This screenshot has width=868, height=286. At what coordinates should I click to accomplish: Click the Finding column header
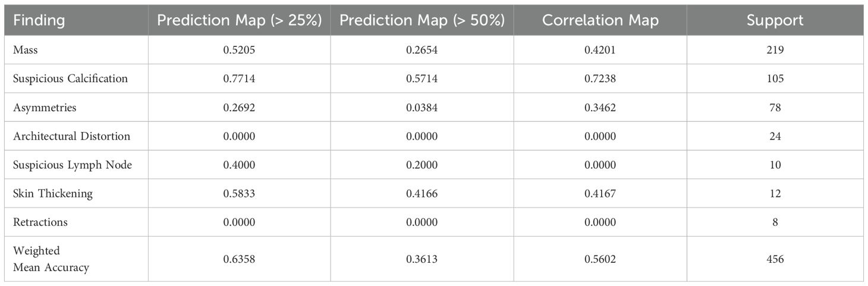pos(39,20)
